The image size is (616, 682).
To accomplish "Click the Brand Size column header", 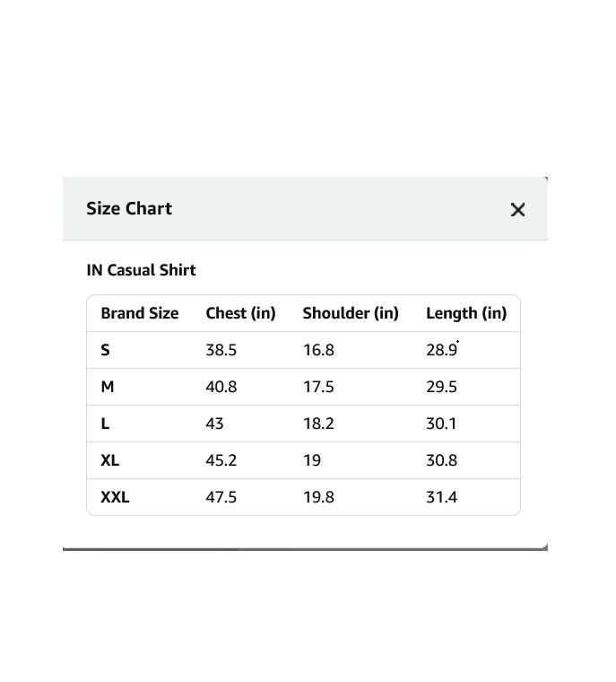I will 140,313.
